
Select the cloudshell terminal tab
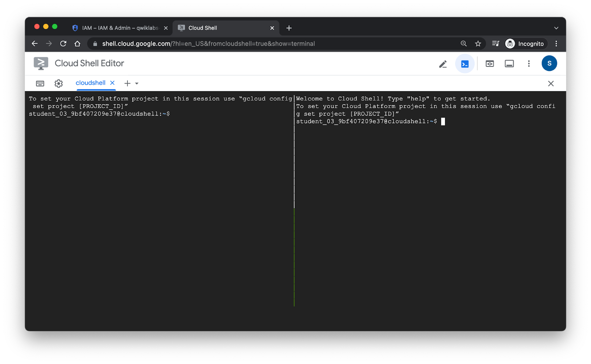[x=90, y=83]
